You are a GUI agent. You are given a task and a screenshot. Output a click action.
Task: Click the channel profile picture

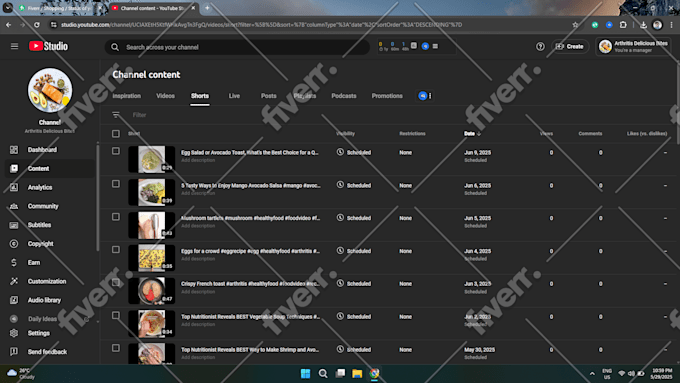(50, 90)
